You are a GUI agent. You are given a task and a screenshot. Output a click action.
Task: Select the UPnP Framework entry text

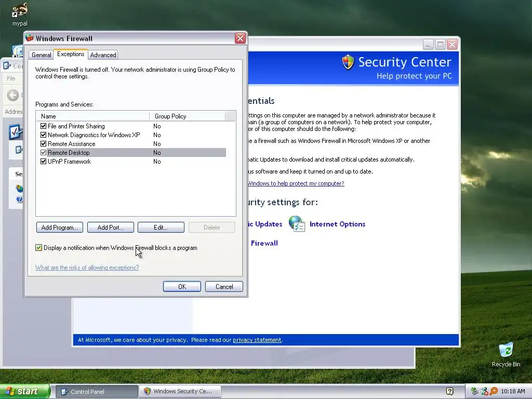(69, 162)
